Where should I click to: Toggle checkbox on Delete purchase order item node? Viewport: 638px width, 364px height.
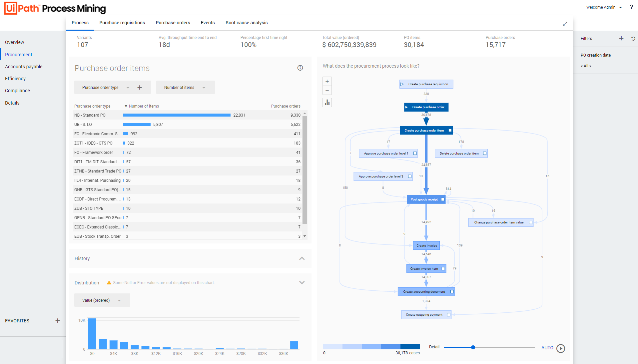(485, 154)
